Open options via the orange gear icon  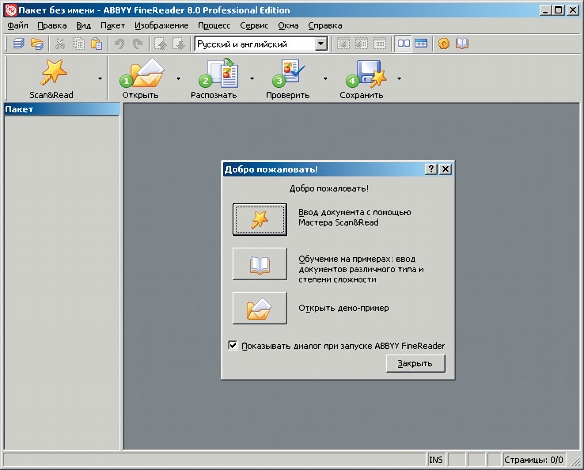click(x=444, y=44)
